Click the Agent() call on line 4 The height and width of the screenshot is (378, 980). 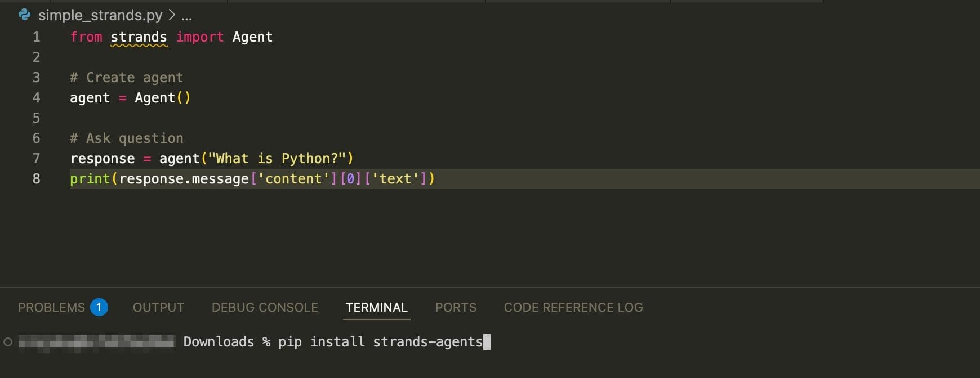click(x=163, y=98)
